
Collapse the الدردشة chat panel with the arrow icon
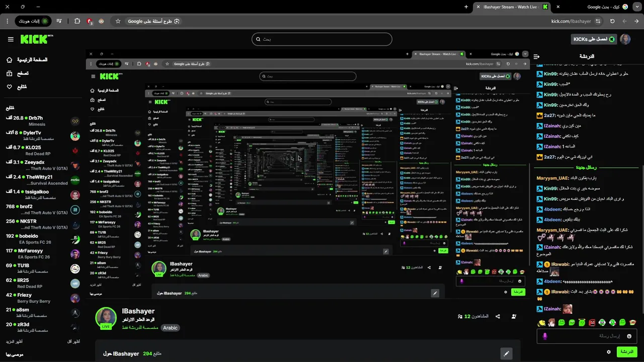(536, 56)
